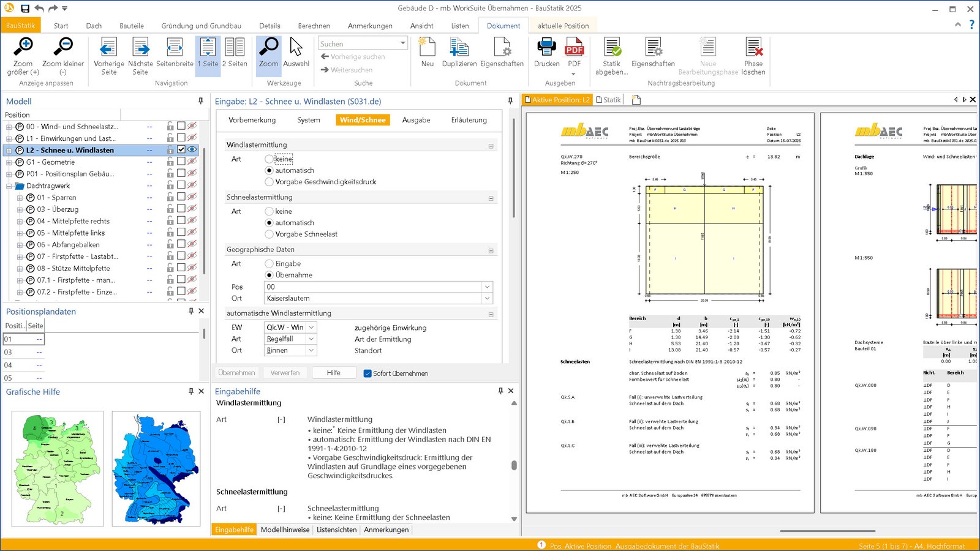
Task: Select Geographische Daten 'Eingabe' radio button
Action: click(269, 264)
